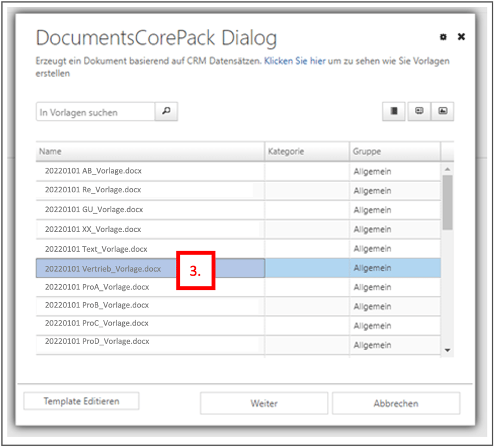Click the template list scrollbar thumb
Image resolution: width=495 pixels, height=448 pixels.
[x=447, y=202]
